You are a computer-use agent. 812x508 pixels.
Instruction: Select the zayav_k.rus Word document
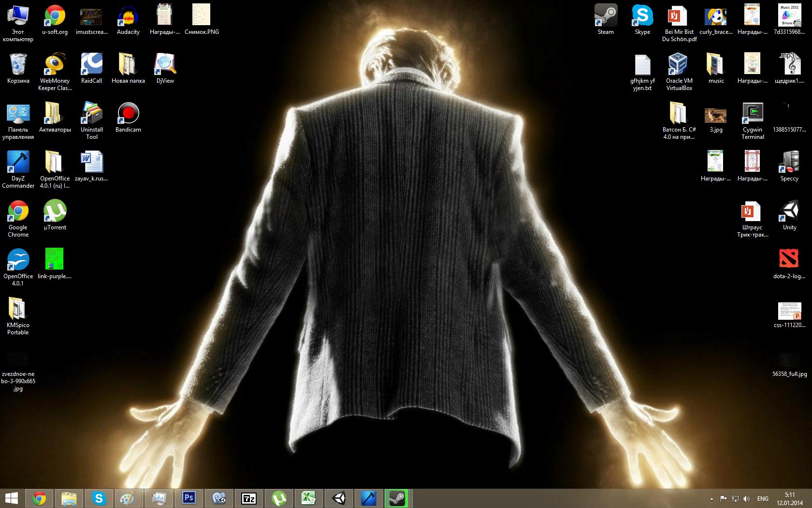(91, 166)
